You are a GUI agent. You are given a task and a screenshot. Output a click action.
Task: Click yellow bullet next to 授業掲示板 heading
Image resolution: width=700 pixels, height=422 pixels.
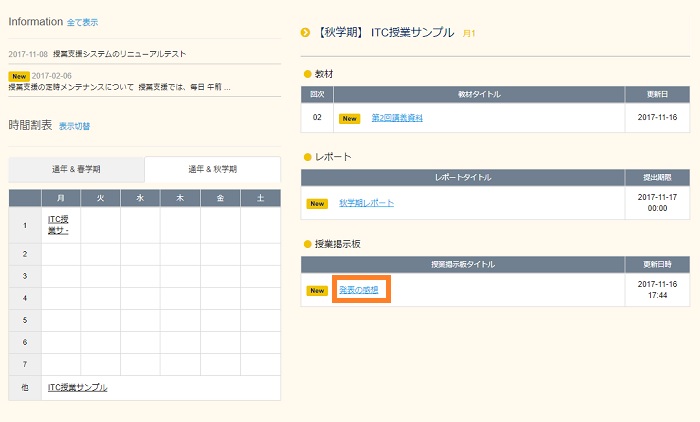pyautogui.click(x=307, y=243)
